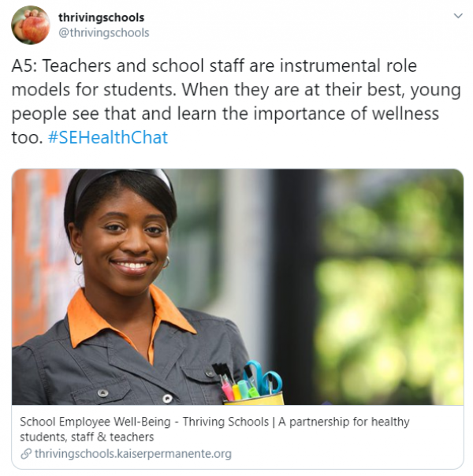The height and width of the screenshot is (476, 473).
Task: Click the thrivingschools apple profile avatar
Action: [x=31, y=25]
